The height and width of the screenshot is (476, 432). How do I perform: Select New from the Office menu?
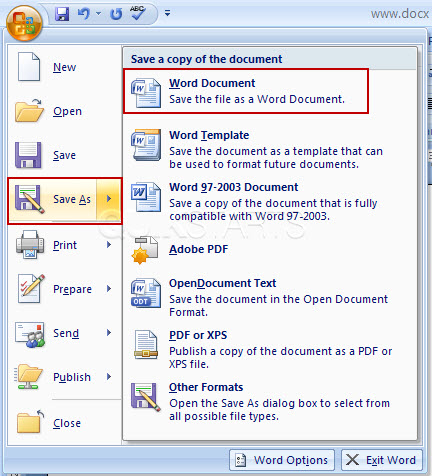(x=64, y=67)
